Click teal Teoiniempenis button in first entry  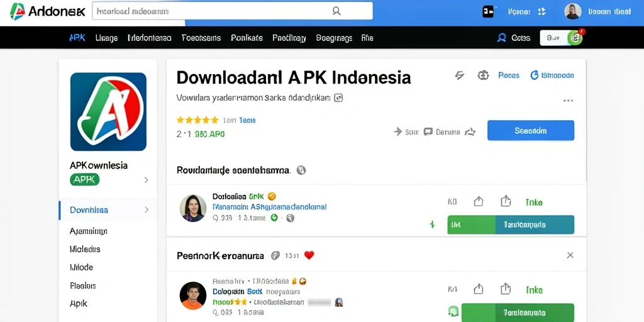coord(535,225)
